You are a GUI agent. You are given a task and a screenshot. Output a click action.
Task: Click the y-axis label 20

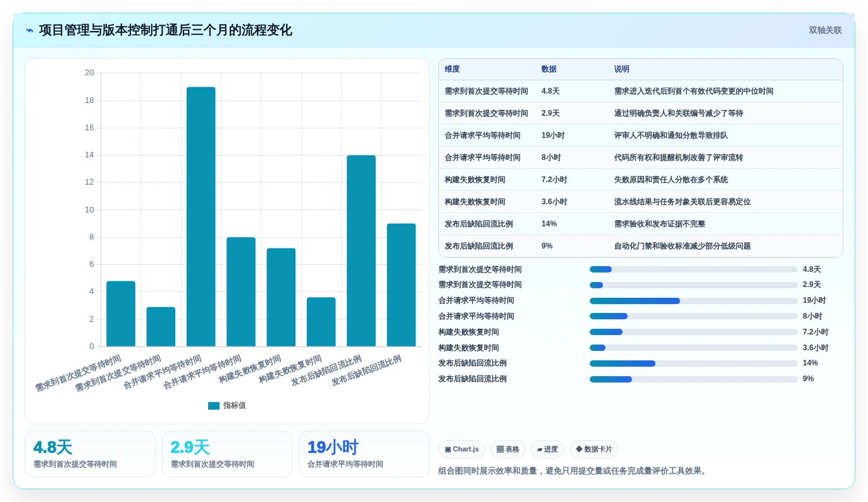89,73
